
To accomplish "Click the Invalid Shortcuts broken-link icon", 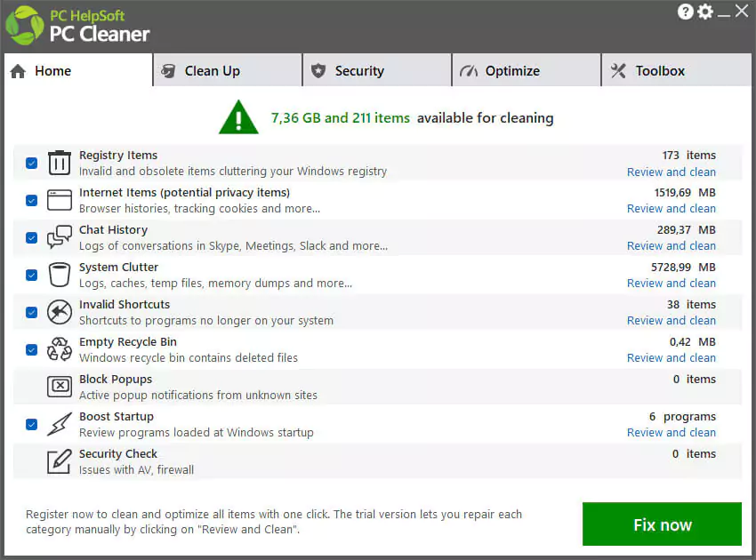I will 59,312.
